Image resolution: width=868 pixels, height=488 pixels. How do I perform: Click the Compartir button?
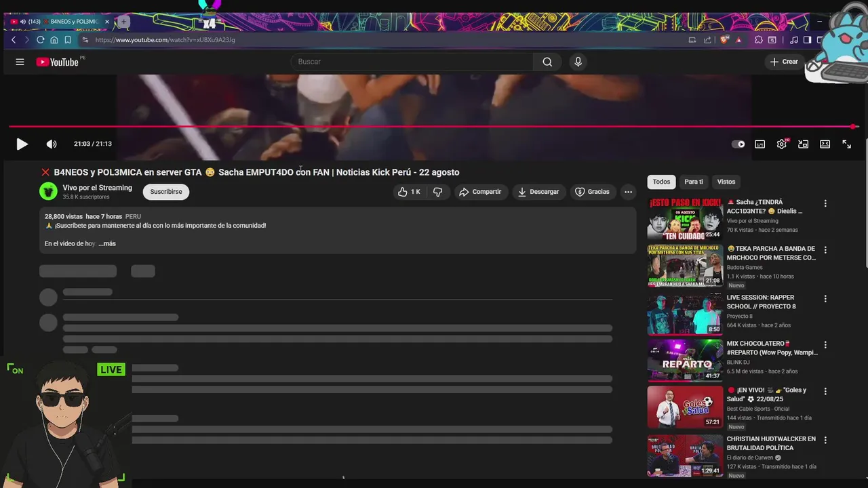480,192
